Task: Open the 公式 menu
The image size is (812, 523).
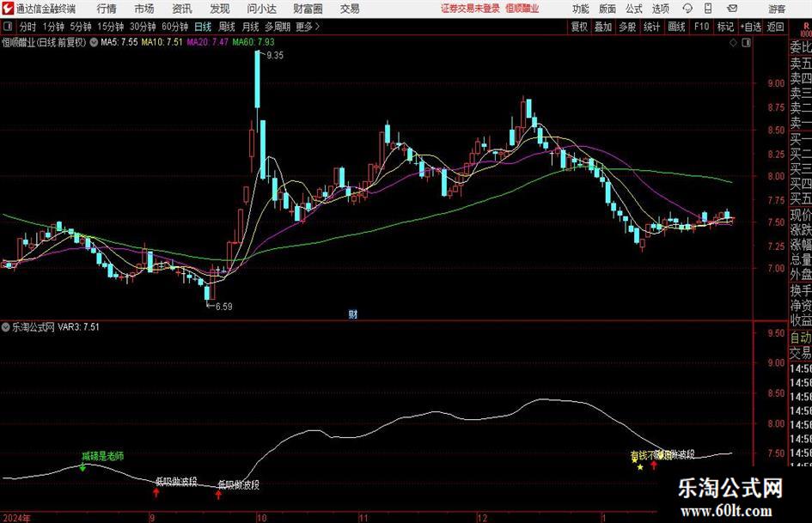Action: 634,9
